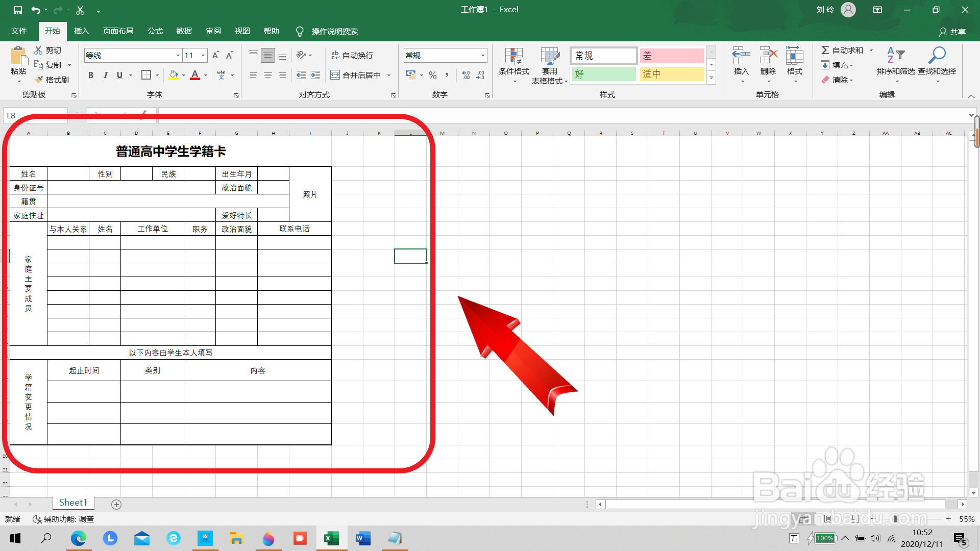Open the font size dropdown
Viewport: 980px width, 551px height.
point(203,55)
